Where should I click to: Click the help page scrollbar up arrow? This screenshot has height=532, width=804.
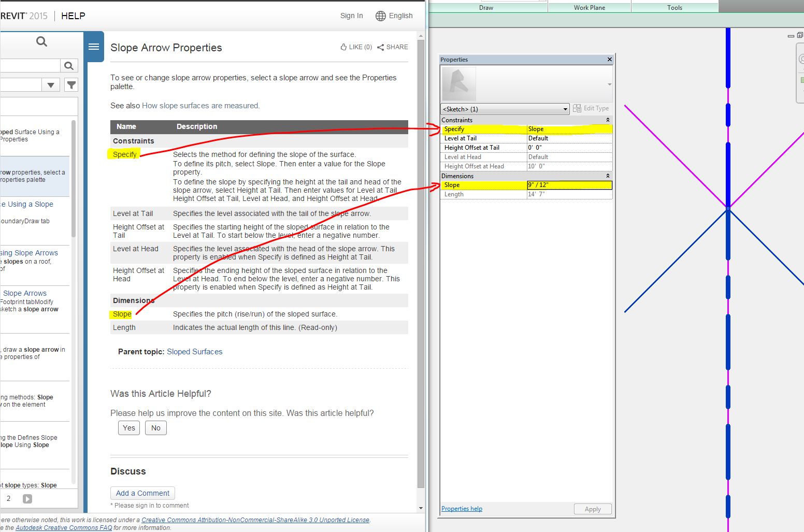pyautogui.click(x=421, y=36)
